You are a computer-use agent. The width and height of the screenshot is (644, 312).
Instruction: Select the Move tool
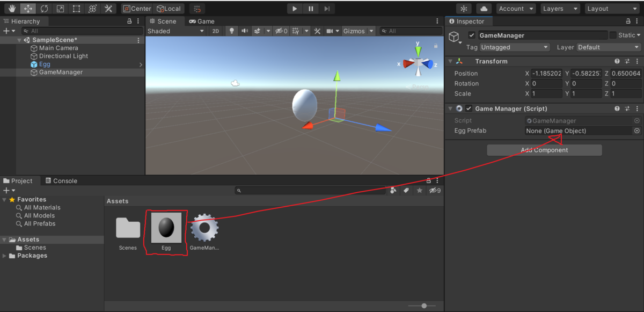point(28,9)
